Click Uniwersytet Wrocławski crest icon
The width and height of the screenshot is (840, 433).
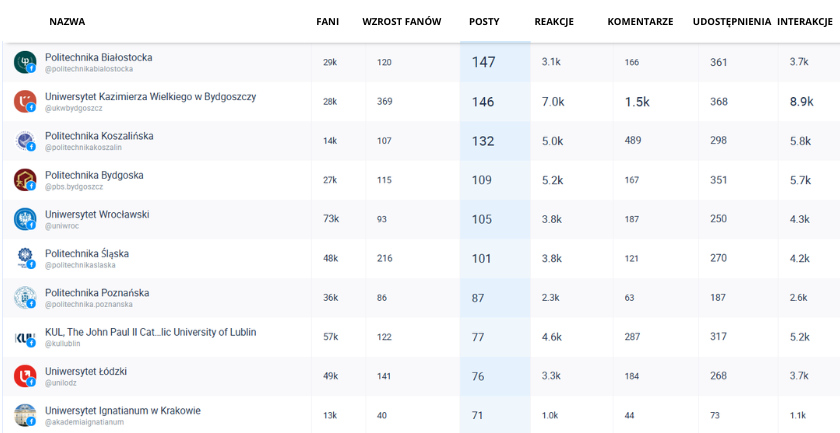(x=25, y=219)
